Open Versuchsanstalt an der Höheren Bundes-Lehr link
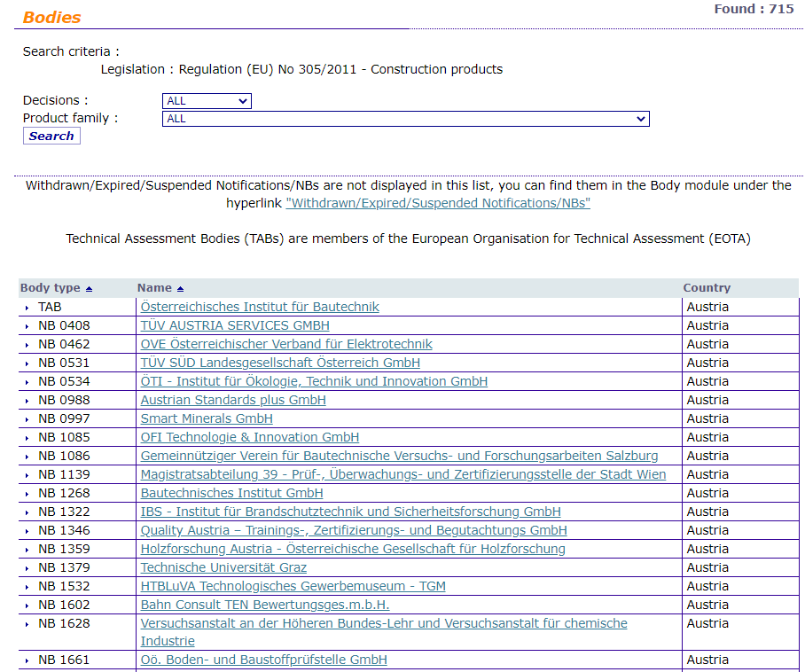The image size is (805, 672). tap(384, 632)
